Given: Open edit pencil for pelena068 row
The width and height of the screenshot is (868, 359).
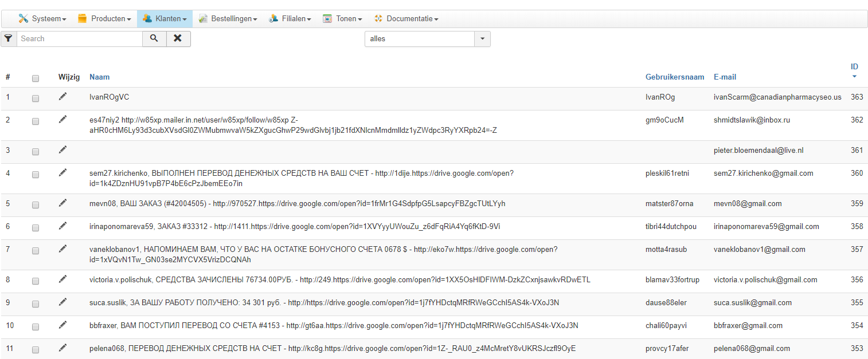Looking at the screenshot, I should [x=62, y=348].
